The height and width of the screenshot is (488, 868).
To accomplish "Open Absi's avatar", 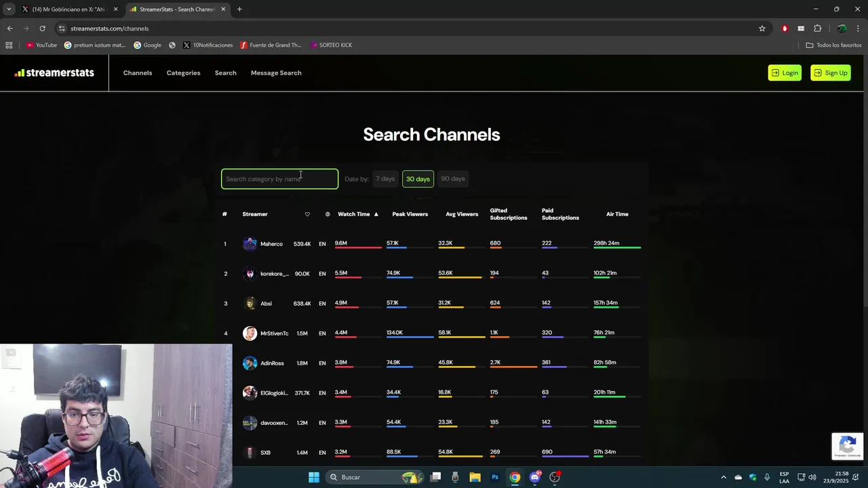I will tap(250, 304).
